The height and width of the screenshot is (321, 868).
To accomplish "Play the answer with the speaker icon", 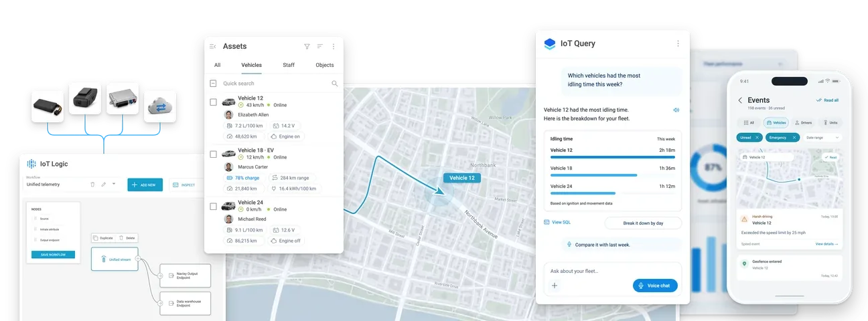I will tap(676, 110).
